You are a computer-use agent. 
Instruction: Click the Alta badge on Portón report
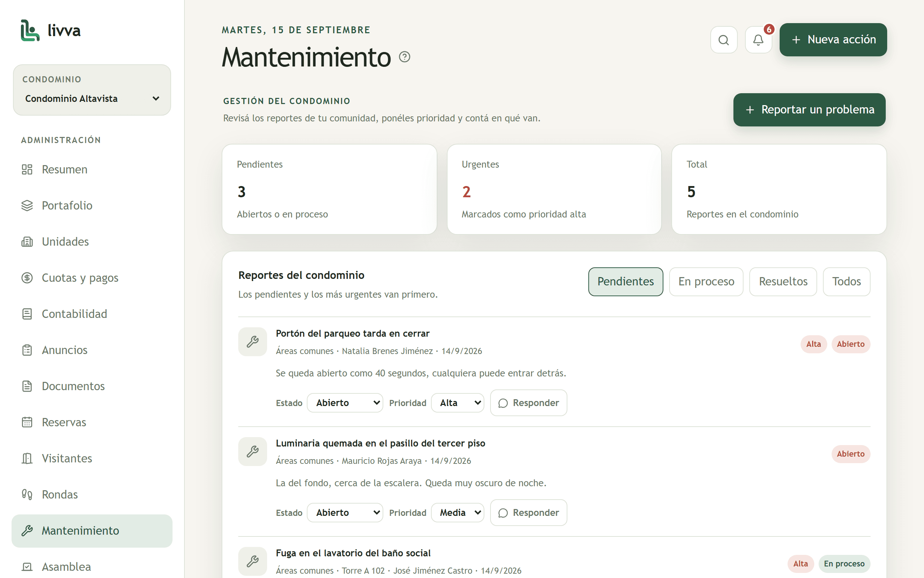click(813, 344)
